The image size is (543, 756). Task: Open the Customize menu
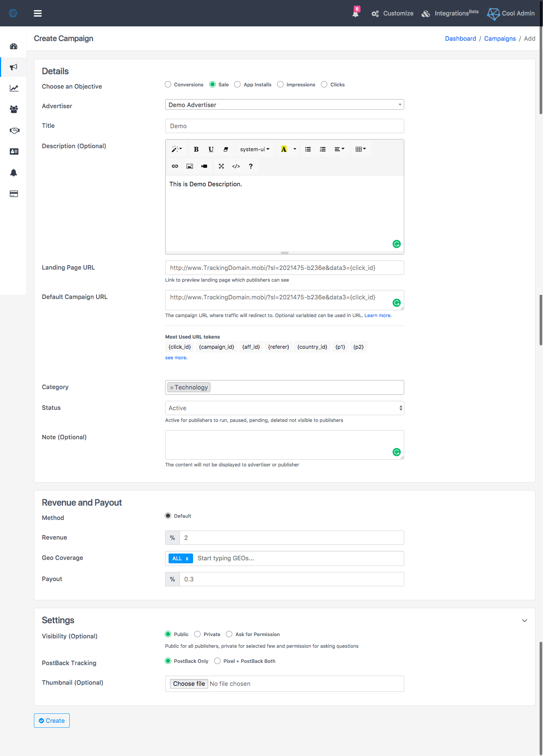393,14
